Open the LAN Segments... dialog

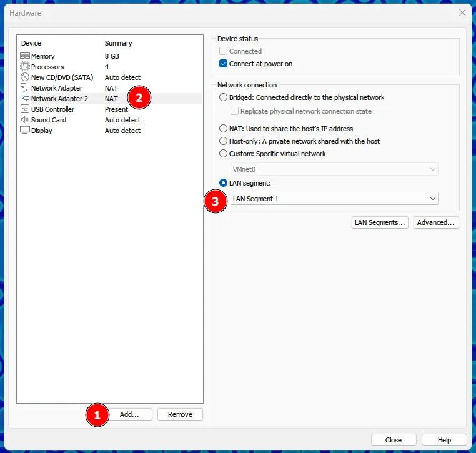pyautogui.click(x=380, y=222)
